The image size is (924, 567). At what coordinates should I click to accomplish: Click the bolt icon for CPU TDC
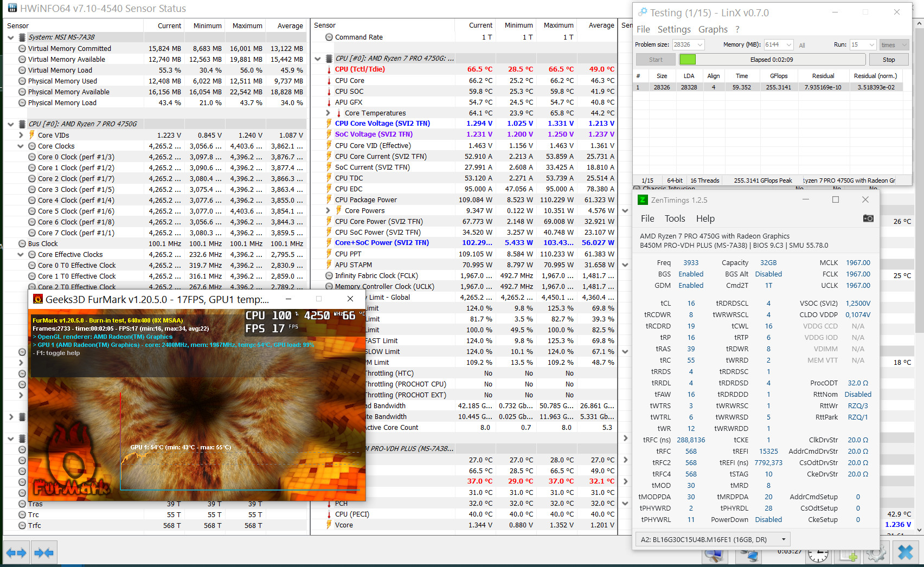pyautogui.click(x=329, y=178)
